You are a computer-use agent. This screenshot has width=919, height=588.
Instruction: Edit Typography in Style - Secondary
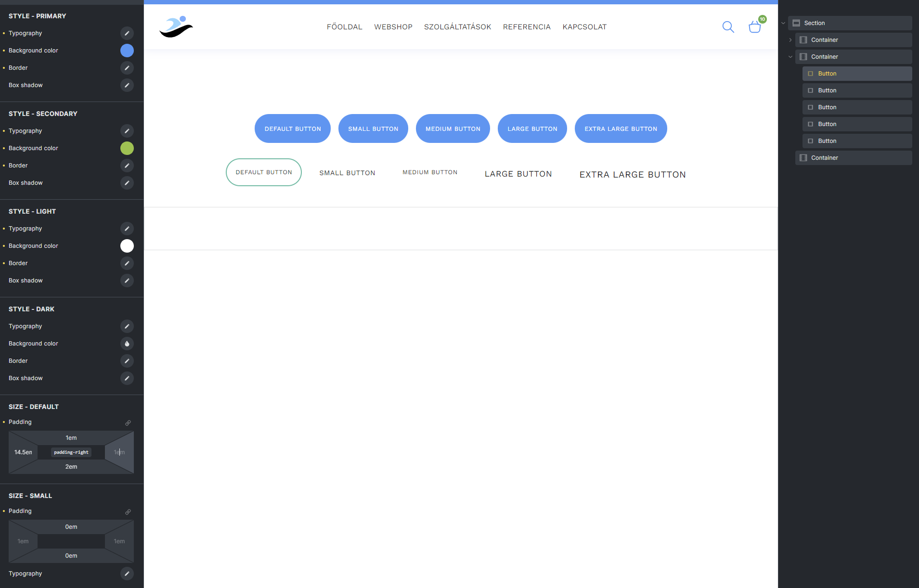(127, 131)
